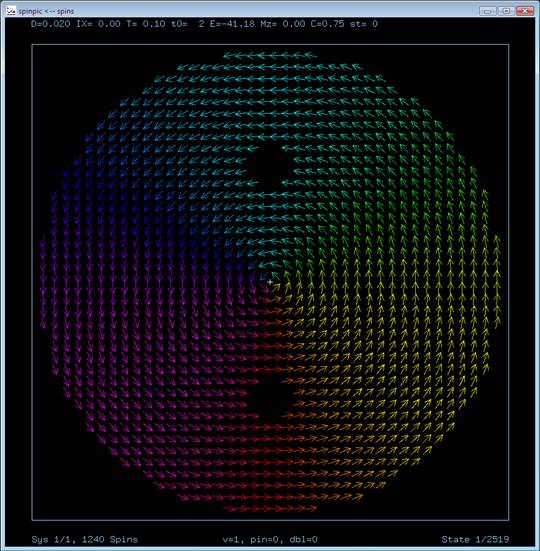Image resolution: width=540 pixels, height=551 pixels.
Task: Maximize the spinpic window
Action: pyautogui.click(x=506, y=11)
